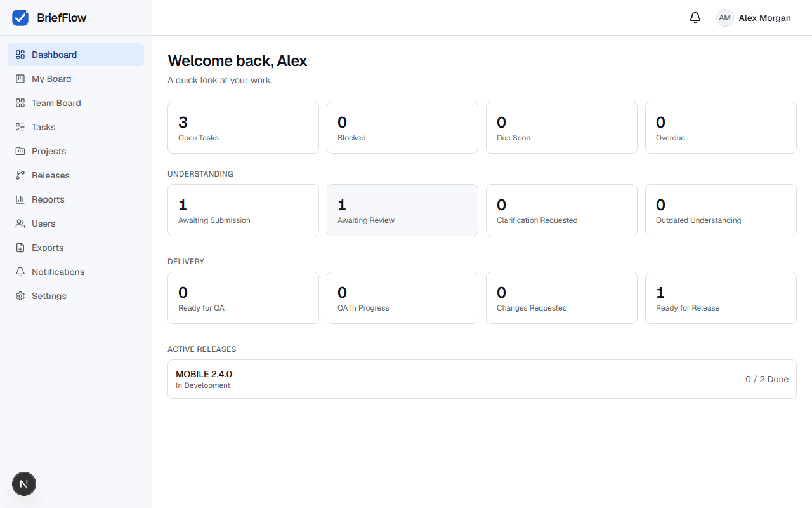Open the Due Soon card
Image resolution: width=812 pixels, height=508 pixels.
point(561,128)
